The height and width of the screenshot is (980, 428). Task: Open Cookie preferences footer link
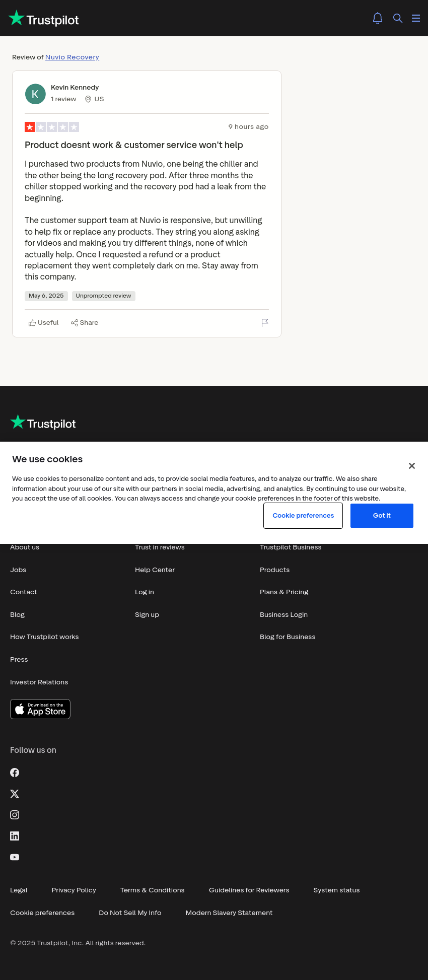click(42, 913)
